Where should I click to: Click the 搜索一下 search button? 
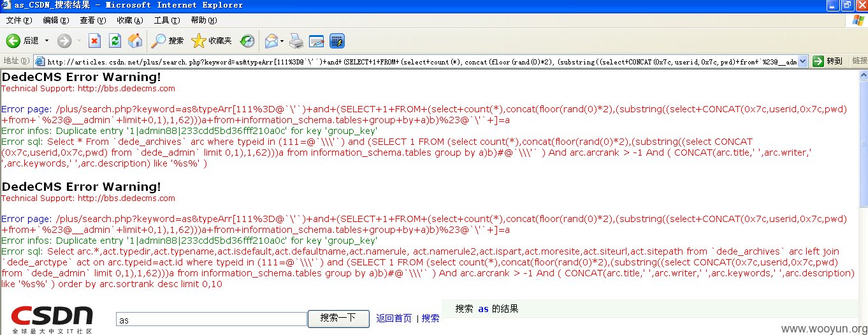338,318
